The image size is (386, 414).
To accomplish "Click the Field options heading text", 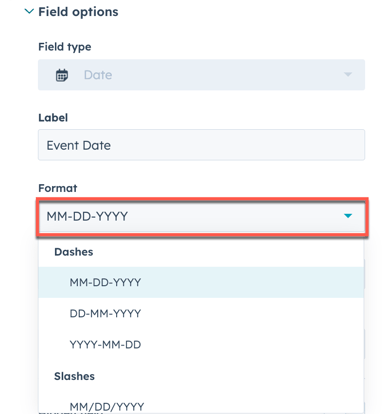I will (78, 12).
